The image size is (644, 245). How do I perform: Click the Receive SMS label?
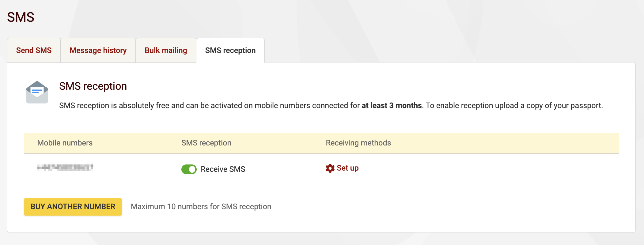click(222, 169)
